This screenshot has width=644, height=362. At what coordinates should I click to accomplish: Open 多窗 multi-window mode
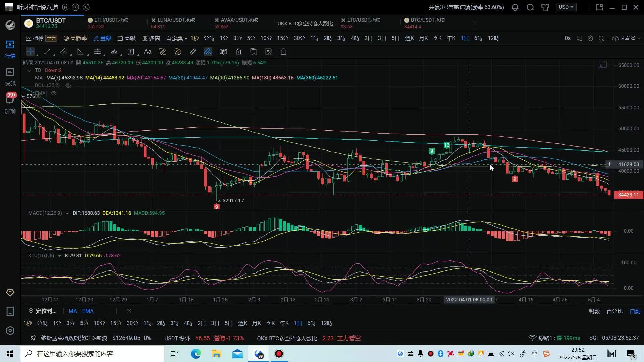pyautogui.click(x=151, y=38)
